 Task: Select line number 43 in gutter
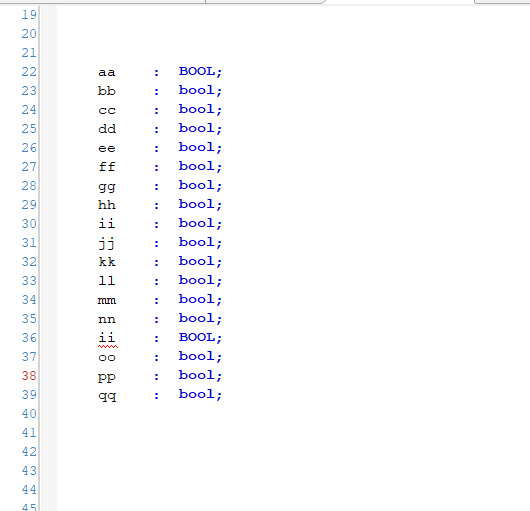(29, 470)
